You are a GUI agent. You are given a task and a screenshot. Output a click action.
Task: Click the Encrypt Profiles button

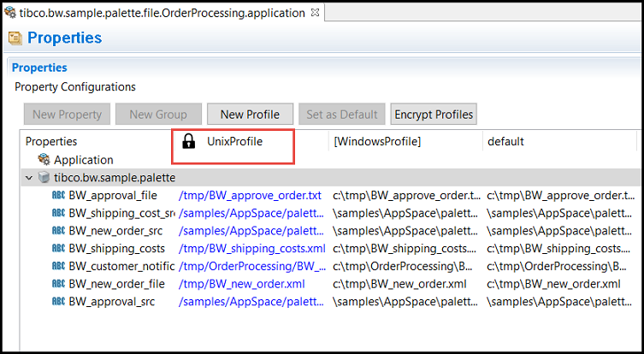tap(434, 114)
